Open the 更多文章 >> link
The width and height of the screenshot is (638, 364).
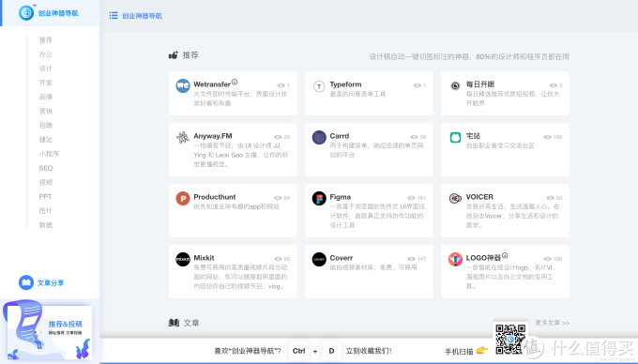coord(552,323)
